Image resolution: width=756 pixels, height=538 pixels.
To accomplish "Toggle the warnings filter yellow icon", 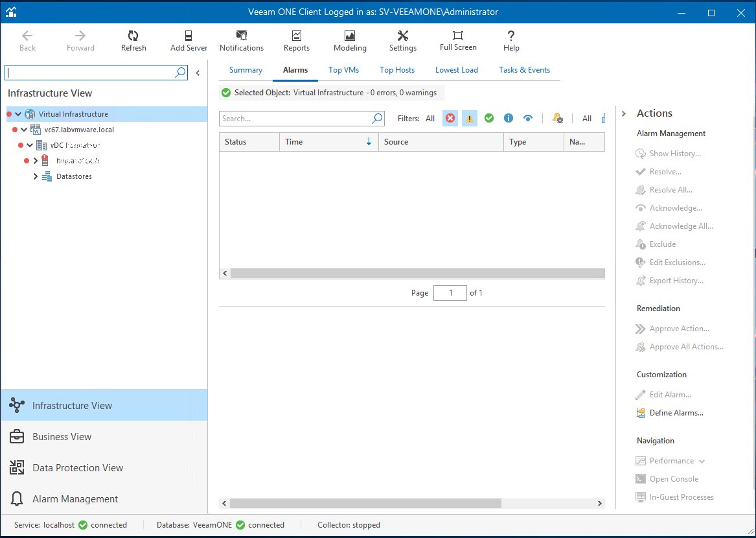I will click(470, 118).
